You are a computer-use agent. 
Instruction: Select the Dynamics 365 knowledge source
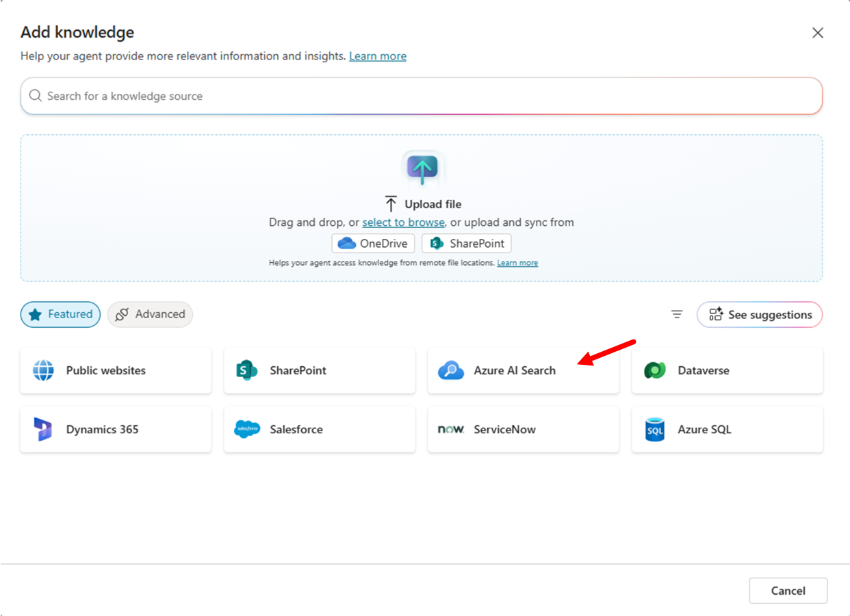click(x=116, y=429)
